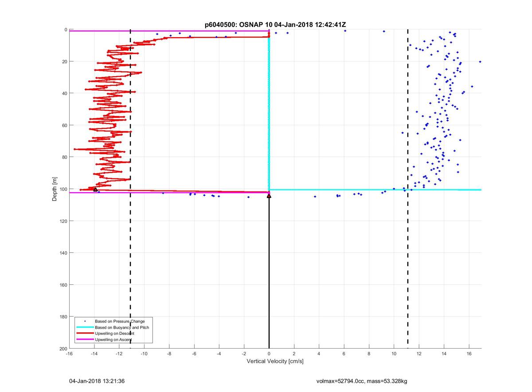Select the 'Depth [m]' axis label

(x=55, y=189)
